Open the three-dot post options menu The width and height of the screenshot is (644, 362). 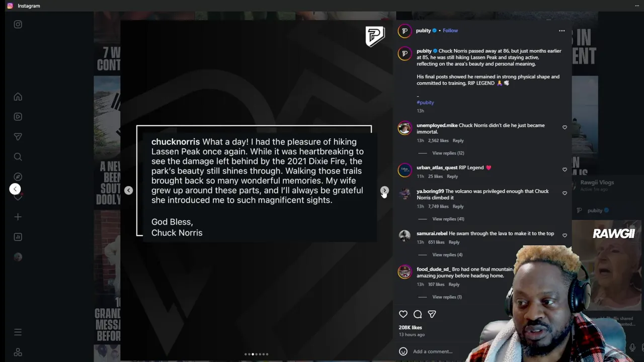(x=561, y=31)
